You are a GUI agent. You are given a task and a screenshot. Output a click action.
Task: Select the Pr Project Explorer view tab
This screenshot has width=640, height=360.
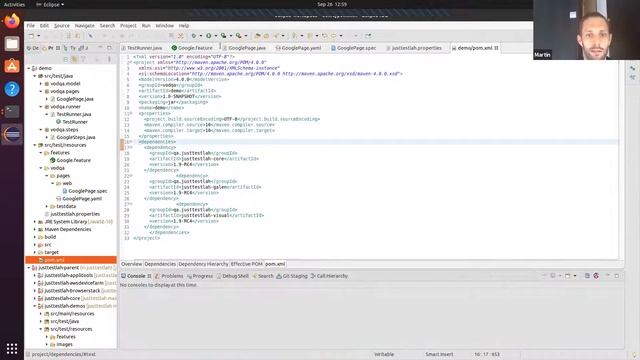(51, 48)
